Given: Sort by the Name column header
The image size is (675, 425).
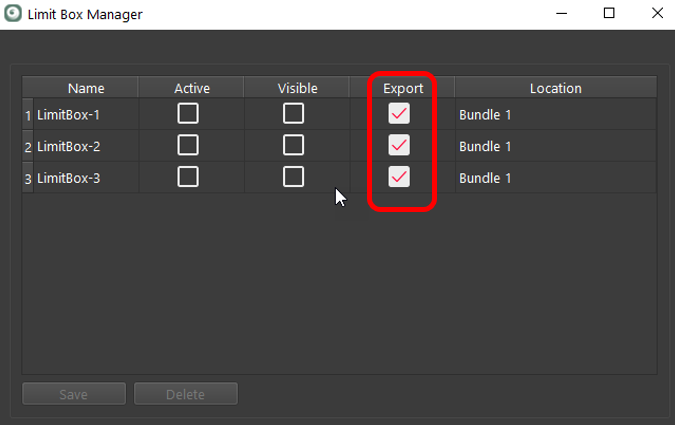Looking at the screenshot, I should [86, 88].
